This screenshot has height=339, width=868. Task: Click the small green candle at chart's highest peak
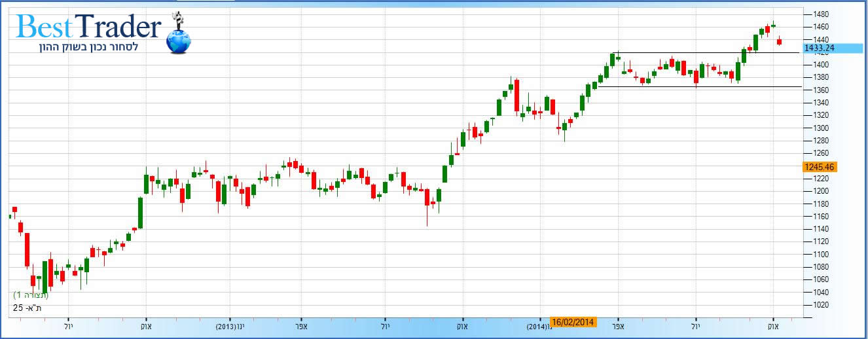click(x=773, y=26)
